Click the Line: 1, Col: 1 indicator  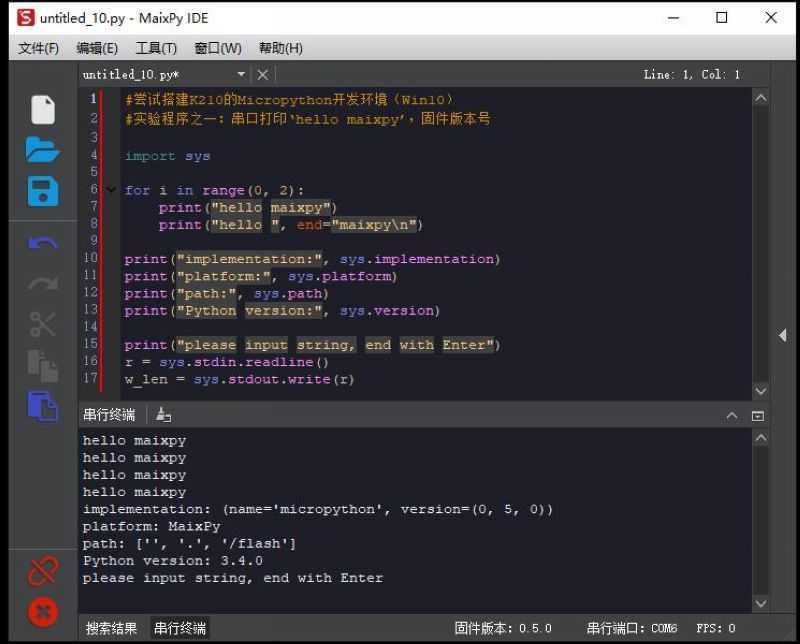(691, 75)
